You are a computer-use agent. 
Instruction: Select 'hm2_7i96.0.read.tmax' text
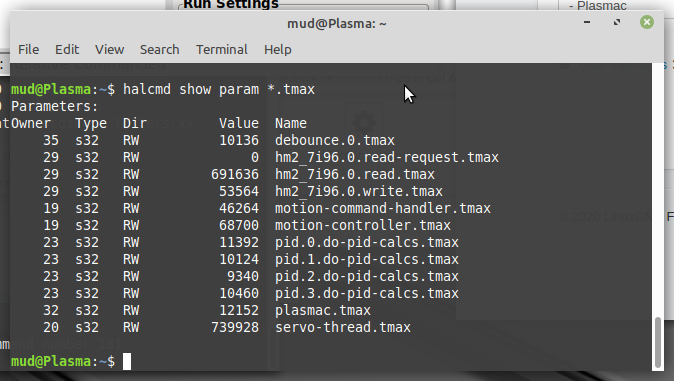pyautogui.click(x=355, y=175)
